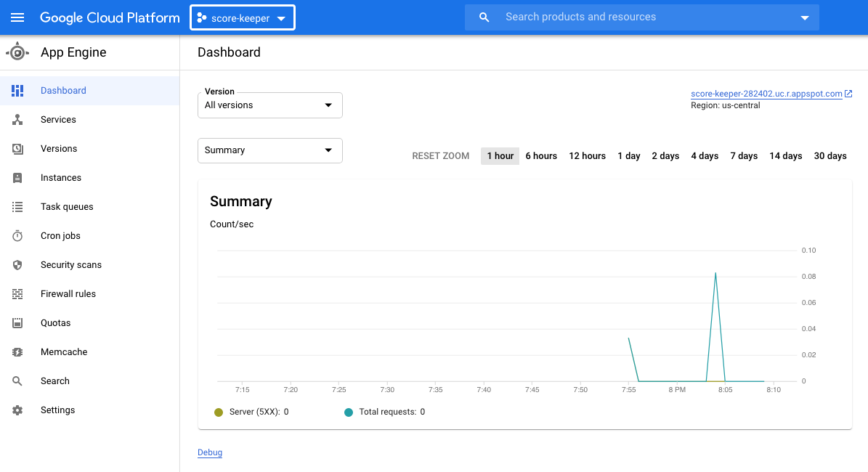Image resolution: width=868 pixels, height=472 pixels.
Task: Click the Settings gear icon in sidebar
Action: (17, 410)
